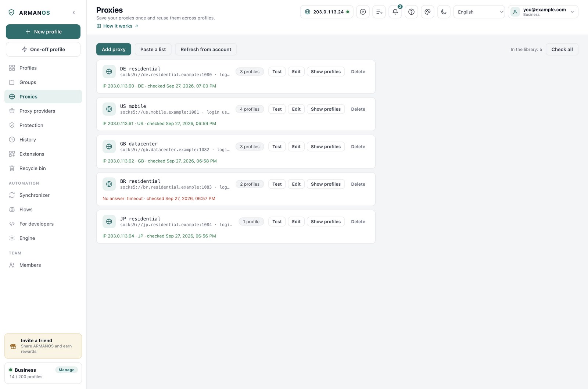Viewport: 588px width, 389px height.
Task: Click the Add proxy button
Action: click(x=114, y=49)
